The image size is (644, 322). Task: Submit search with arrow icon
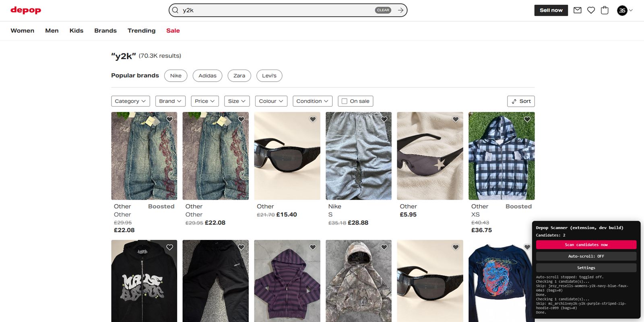(x=400, y=10)
